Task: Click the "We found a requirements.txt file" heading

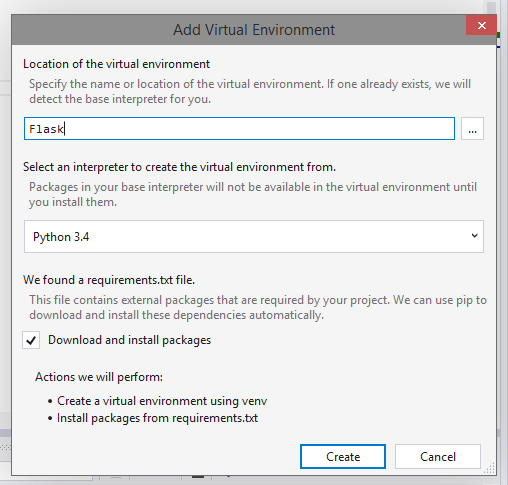Action: point(109,280)
